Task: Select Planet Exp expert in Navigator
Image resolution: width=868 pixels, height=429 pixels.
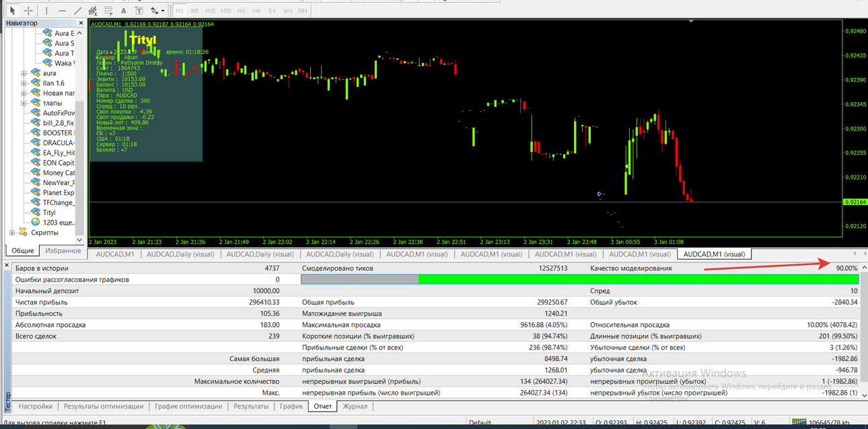Action: coord(59,192)
